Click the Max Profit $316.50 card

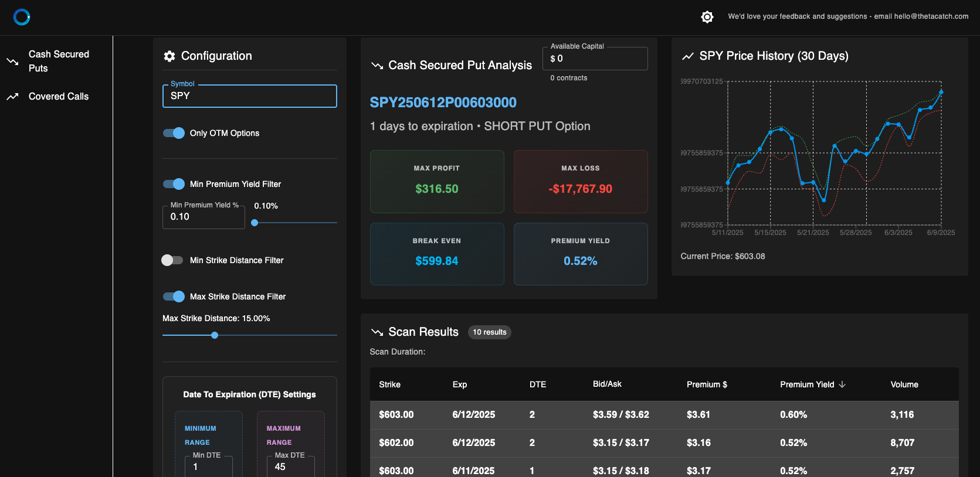point(437,182)
